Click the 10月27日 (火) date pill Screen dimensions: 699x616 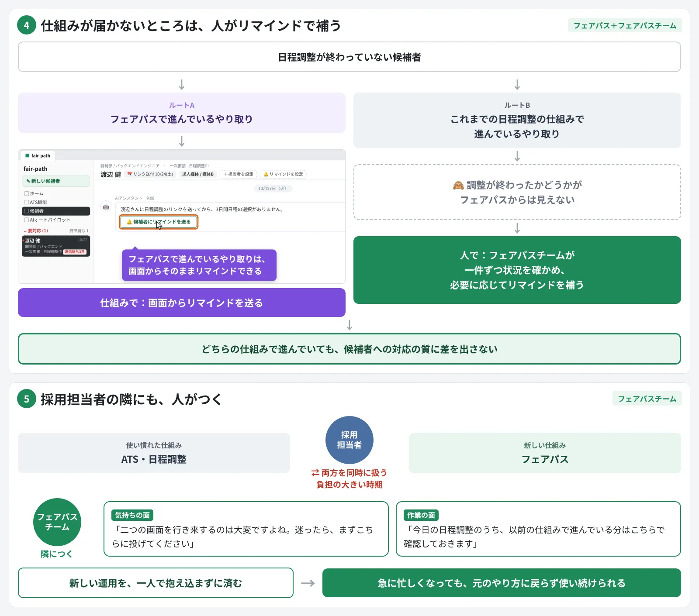pyautogui.click(x=273, y=189)
